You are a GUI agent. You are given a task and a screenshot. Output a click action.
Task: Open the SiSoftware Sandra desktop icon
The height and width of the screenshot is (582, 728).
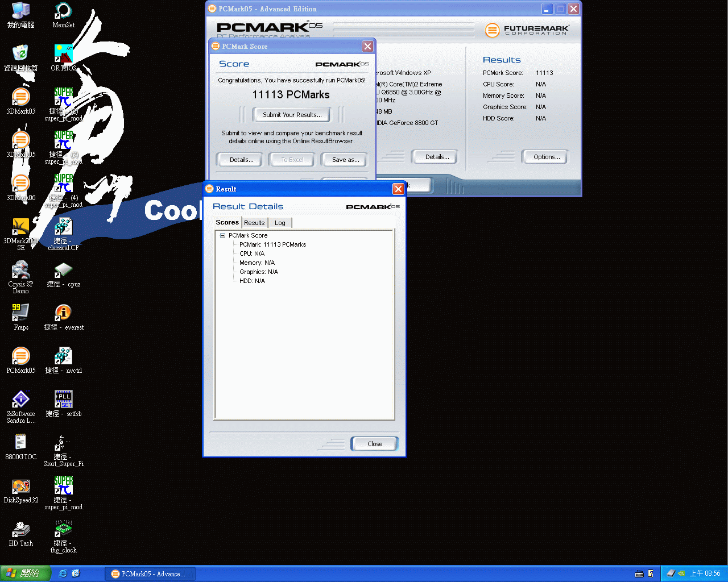[x=20, y=407]
